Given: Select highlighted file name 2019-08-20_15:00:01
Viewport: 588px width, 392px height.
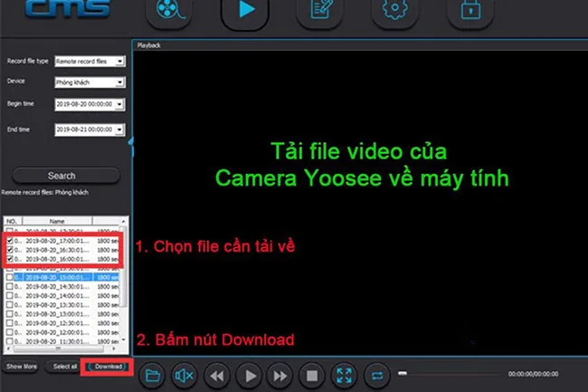Looking at the screenshot, I should (57, 277).
